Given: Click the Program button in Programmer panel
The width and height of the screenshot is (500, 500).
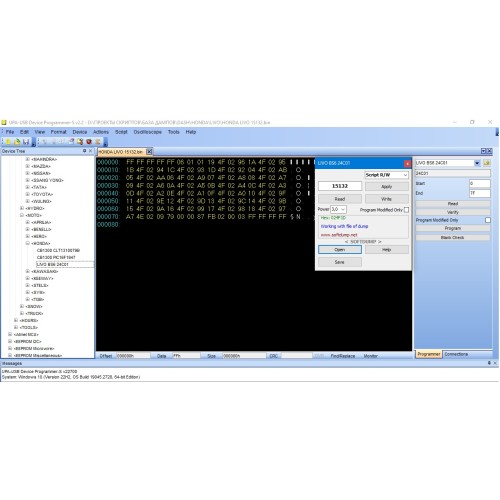Looking at the screenshot, I should click(x=453, y=228).
